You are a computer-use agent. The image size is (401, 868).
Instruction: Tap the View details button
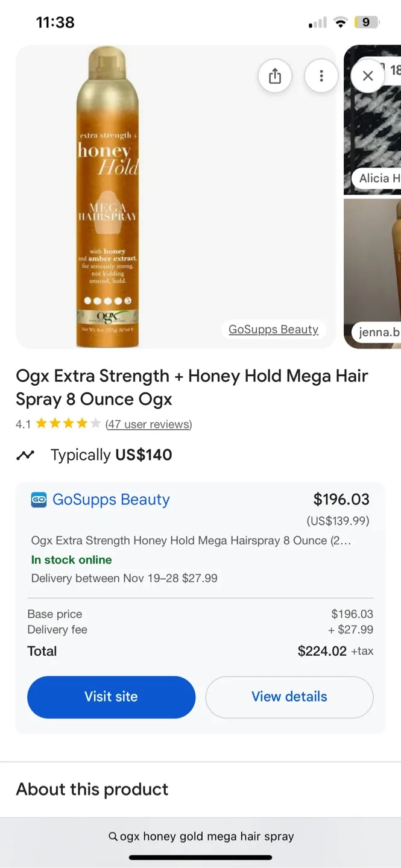click(289, 697)
